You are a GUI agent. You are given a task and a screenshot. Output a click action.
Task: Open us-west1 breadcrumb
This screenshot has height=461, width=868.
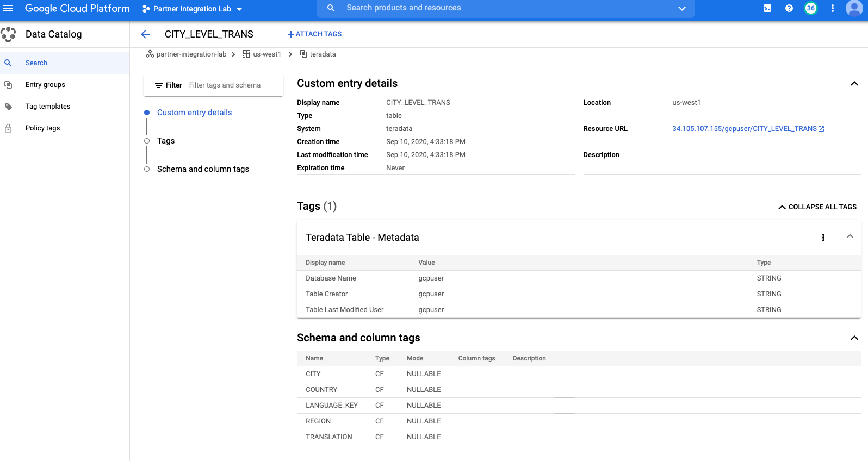[x=262, y=54]
